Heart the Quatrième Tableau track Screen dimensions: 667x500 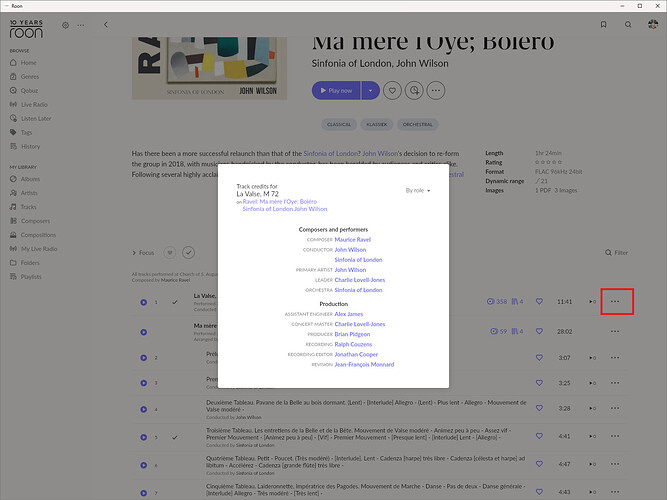tap(539, 464)
